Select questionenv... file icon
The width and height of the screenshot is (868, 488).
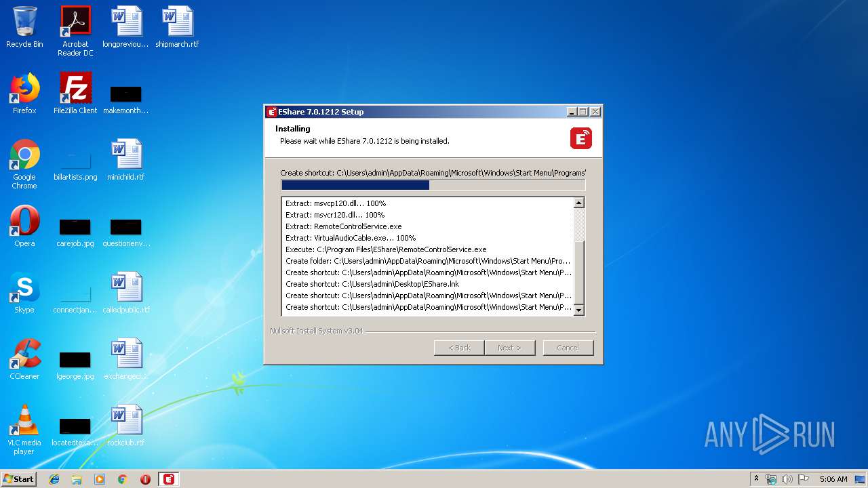click(x=126, y=232)
